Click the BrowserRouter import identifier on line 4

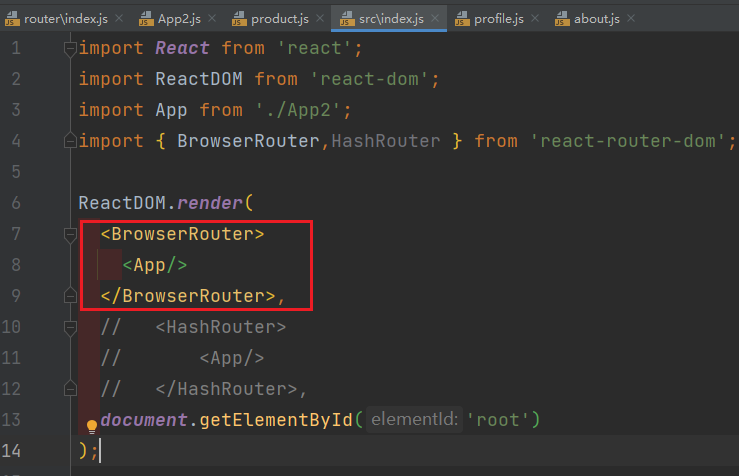[248, 141]
